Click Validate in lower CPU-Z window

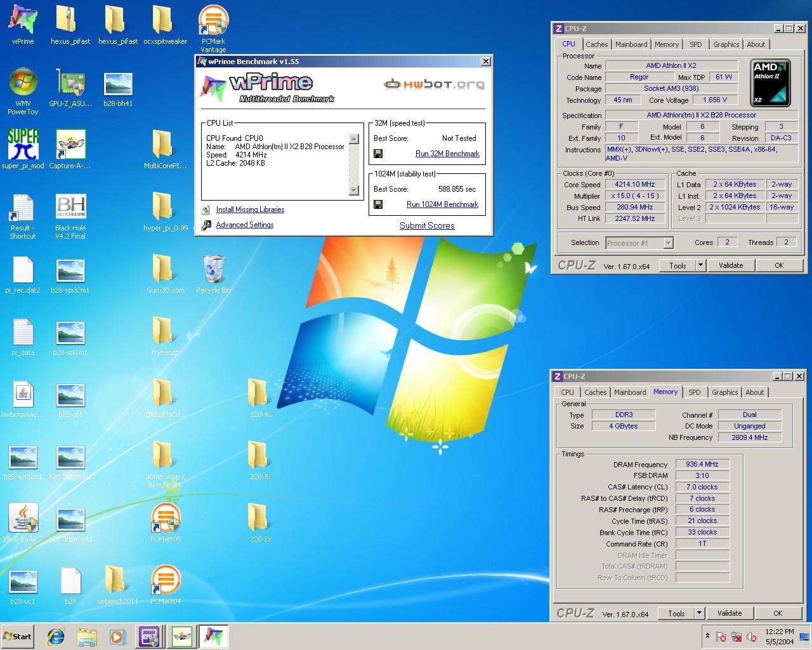pos(730,613)
